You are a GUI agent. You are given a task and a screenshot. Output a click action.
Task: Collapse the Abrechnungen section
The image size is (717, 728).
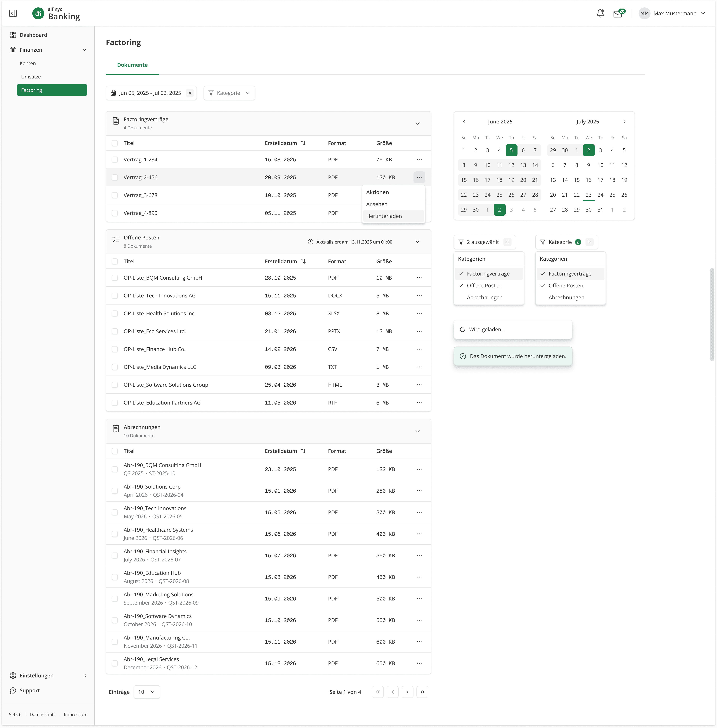coord(417,431)
